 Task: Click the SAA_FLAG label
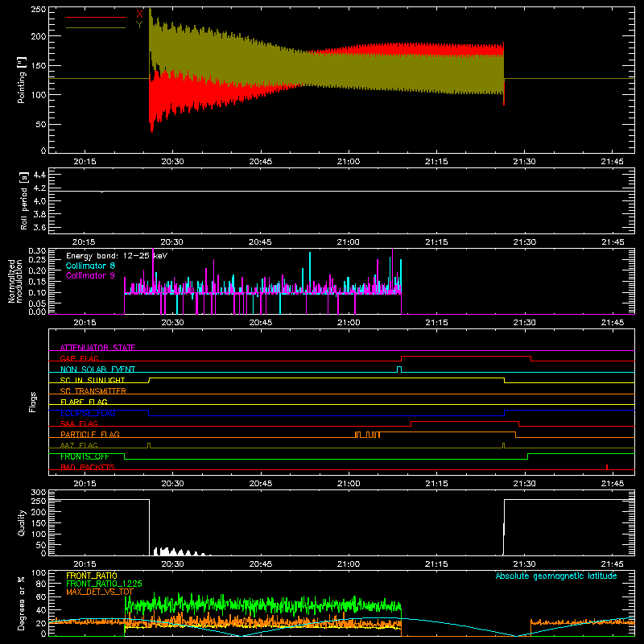79,423
